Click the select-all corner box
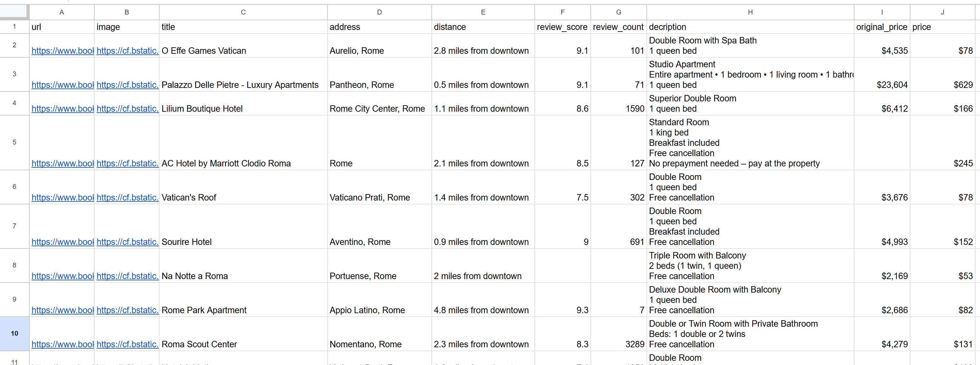 click(14, 12)
